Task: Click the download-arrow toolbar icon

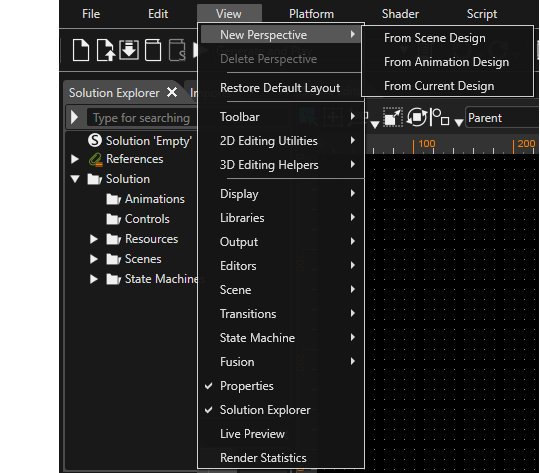Action: point(129,50)
